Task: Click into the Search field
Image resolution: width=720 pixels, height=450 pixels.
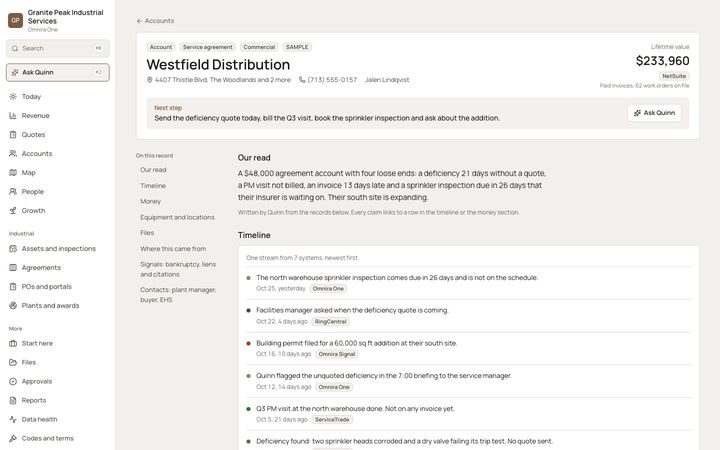Action: pyautogui.click(x=58, y=48)
